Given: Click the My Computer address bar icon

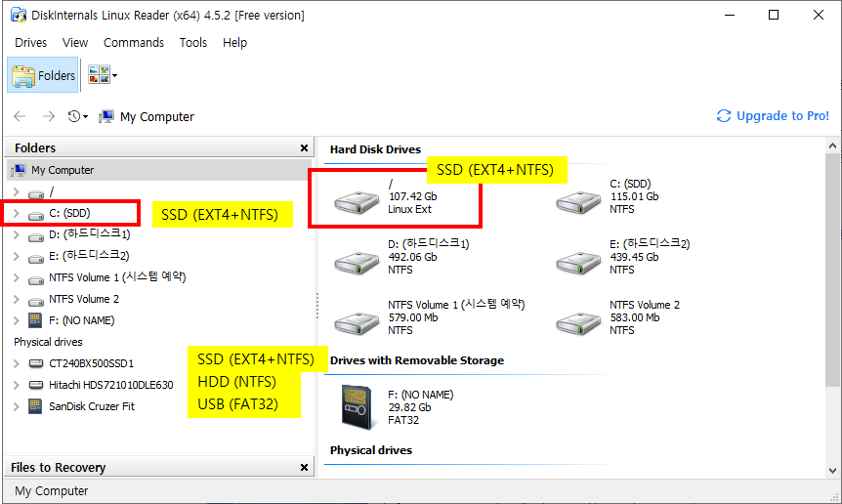Looking at the screenshot, I should 106,116.
